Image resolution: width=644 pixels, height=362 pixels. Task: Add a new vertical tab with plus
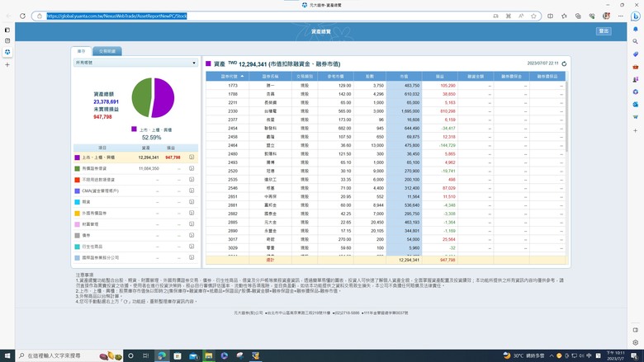pyautogui.click(x=7, y=65)
